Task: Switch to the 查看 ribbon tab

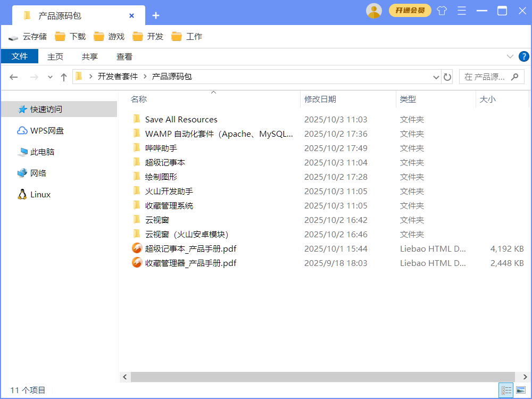Action: (124, 56)
